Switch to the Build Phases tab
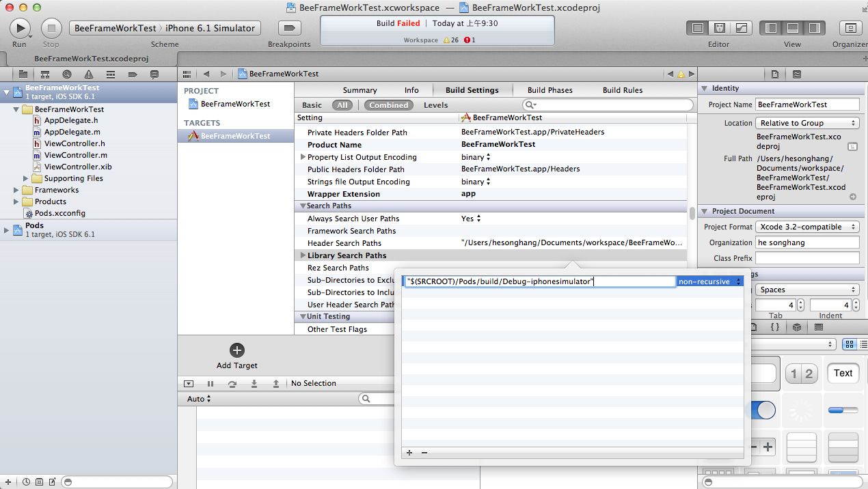The height and width of the screenshot is (489, 868). pos(550,90)
